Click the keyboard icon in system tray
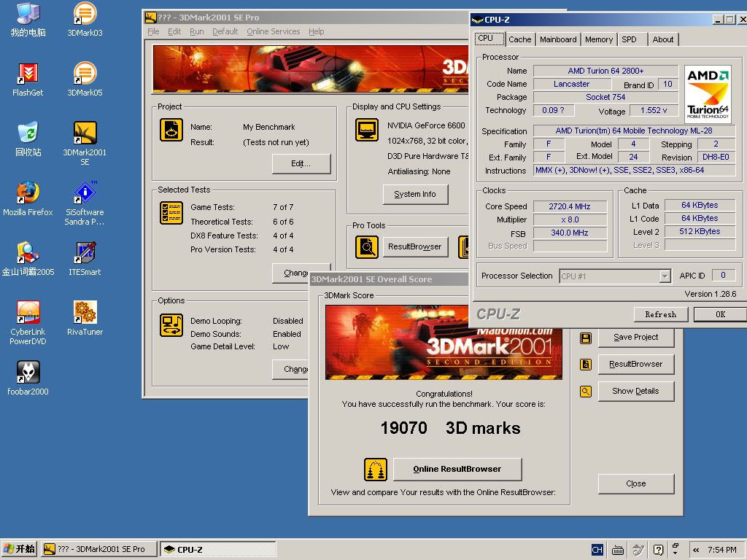 click(617, 550)
